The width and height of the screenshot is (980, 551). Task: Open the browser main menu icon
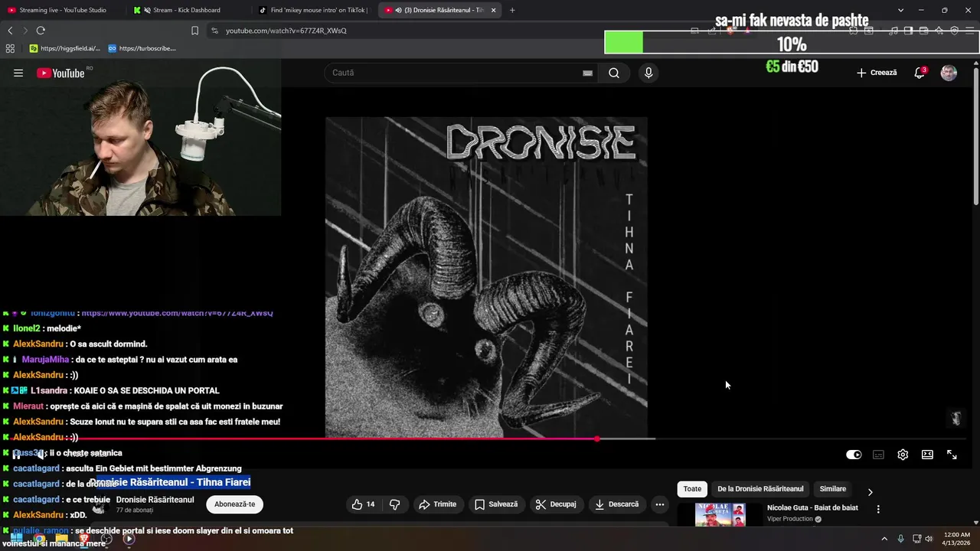(970, 31)
